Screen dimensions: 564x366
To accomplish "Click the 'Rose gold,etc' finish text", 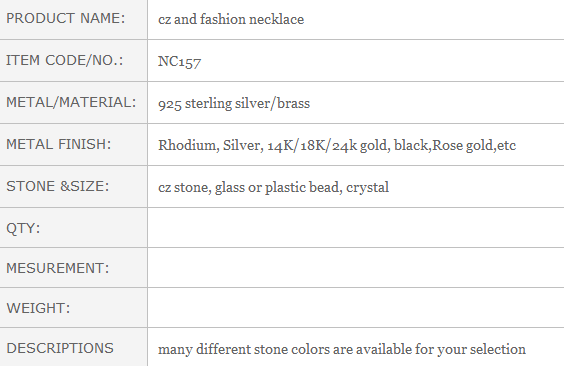I will tap(474, 145).
